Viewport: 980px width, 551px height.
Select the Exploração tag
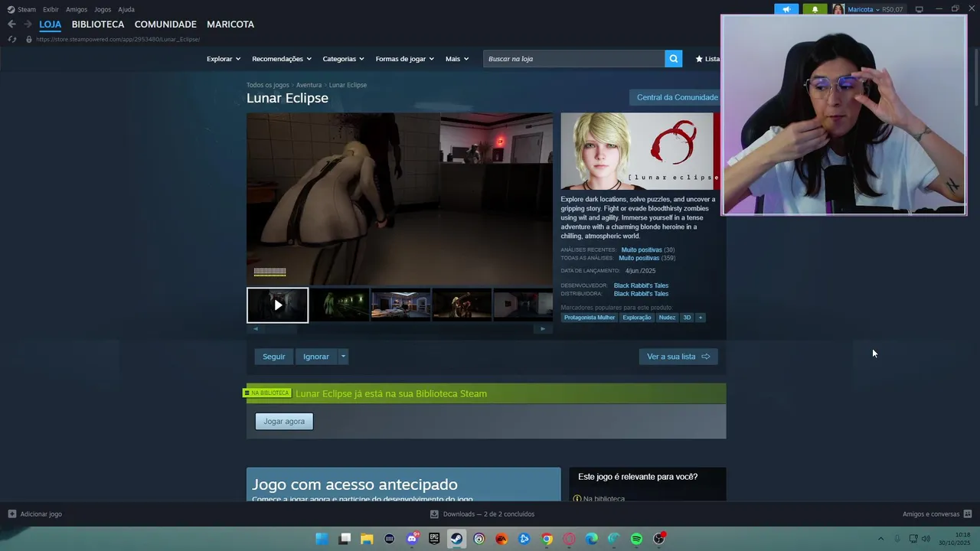[637, 318]
